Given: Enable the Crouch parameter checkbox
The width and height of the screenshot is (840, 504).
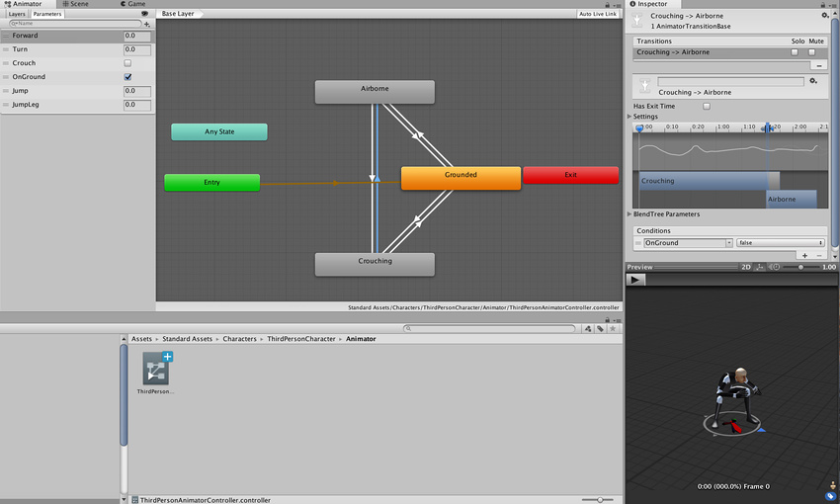Looking at the screenshot, I should pos(127,63).
